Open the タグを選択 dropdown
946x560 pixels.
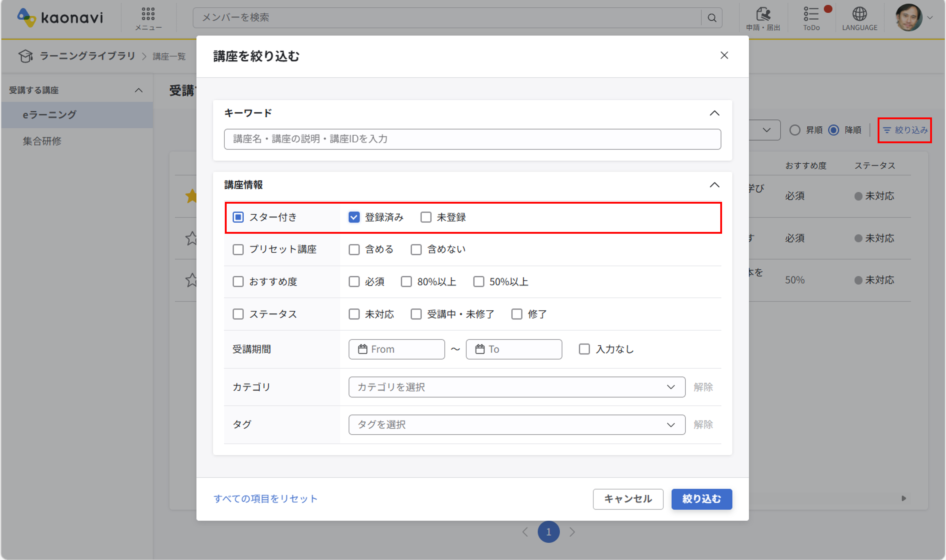click(517, 425)
